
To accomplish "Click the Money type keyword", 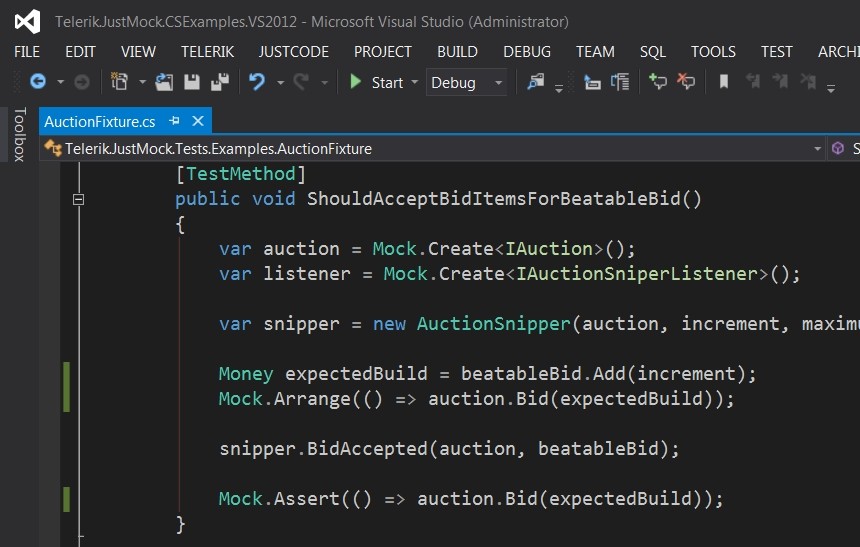I will 246,374.
